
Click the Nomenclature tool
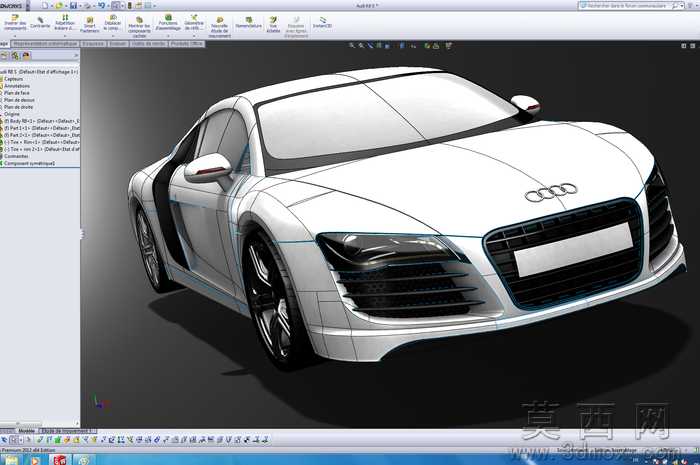coord(249,23)
